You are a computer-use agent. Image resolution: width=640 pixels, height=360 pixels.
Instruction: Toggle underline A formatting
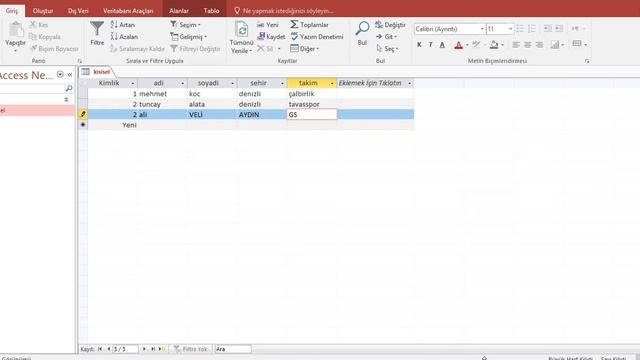(442, 44)
